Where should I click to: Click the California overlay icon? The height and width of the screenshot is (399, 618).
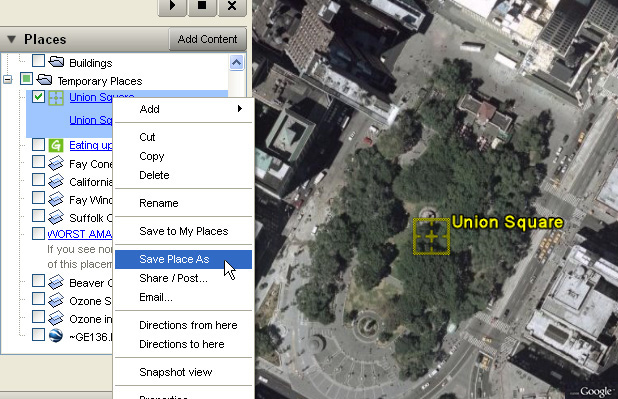coord(56,181)
